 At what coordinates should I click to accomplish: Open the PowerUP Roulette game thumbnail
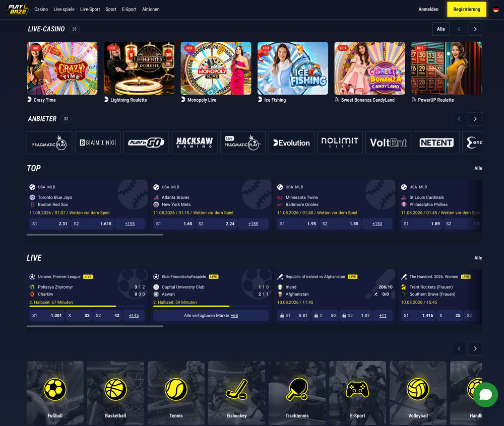click(447, 68)
